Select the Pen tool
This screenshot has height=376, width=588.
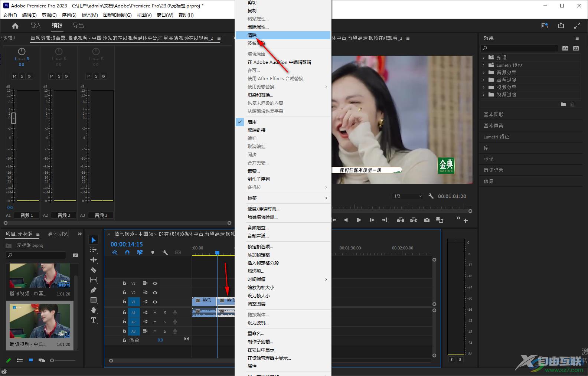tap(94, 290)
